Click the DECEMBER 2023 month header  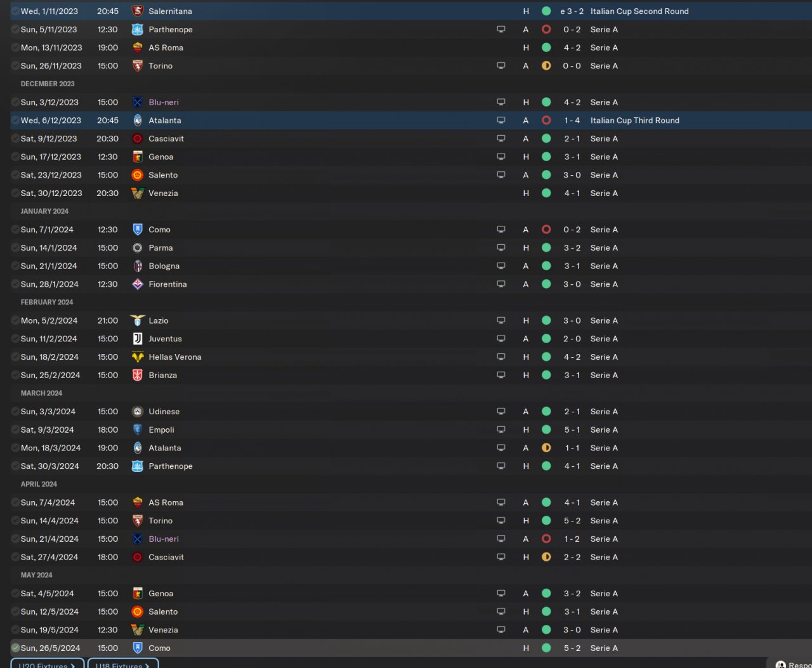pos(48,84)
